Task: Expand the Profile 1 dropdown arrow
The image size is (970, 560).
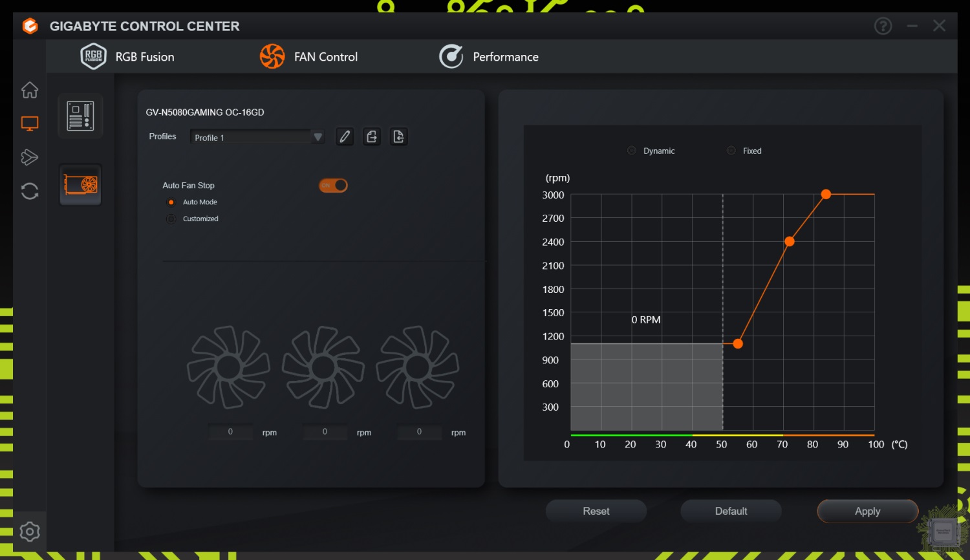Action: (318, 137)
